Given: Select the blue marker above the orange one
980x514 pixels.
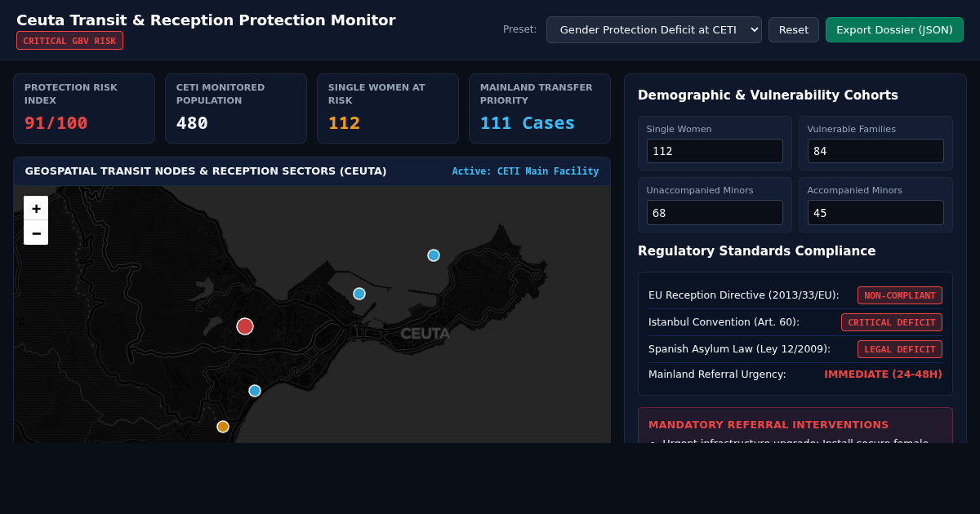Looking at the screenshot, I should tap(255, 391).
